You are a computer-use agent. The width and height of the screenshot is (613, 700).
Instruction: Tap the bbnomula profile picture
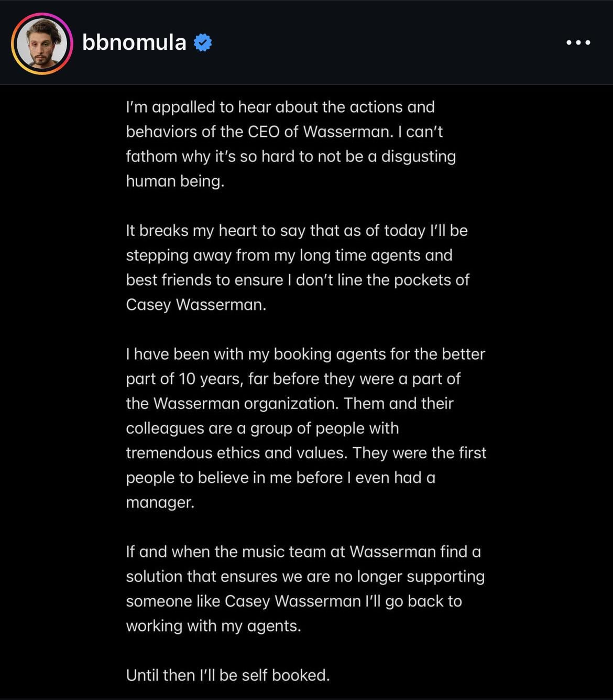tap(42, 43)
